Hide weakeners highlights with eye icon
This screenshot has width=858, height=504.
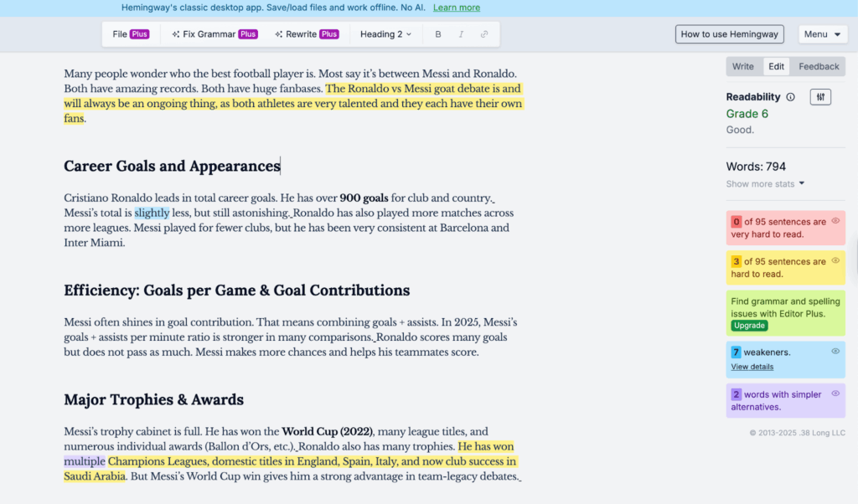[x=835, y=352]
